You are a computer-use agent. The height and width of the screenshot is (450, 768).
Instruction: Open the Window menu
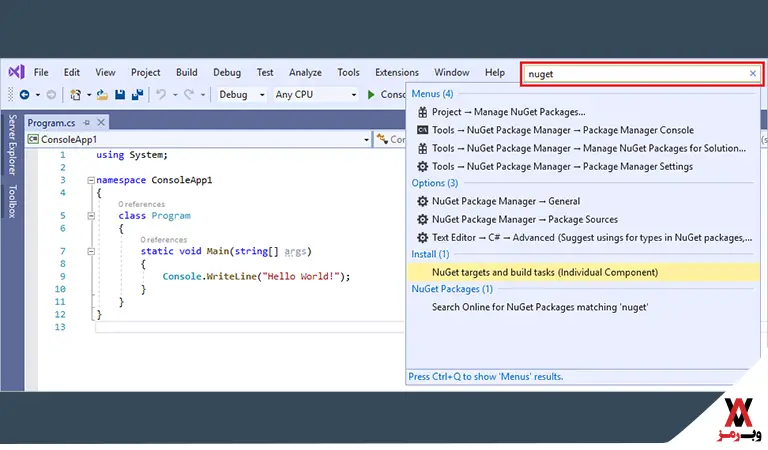[x=452, y=72]
